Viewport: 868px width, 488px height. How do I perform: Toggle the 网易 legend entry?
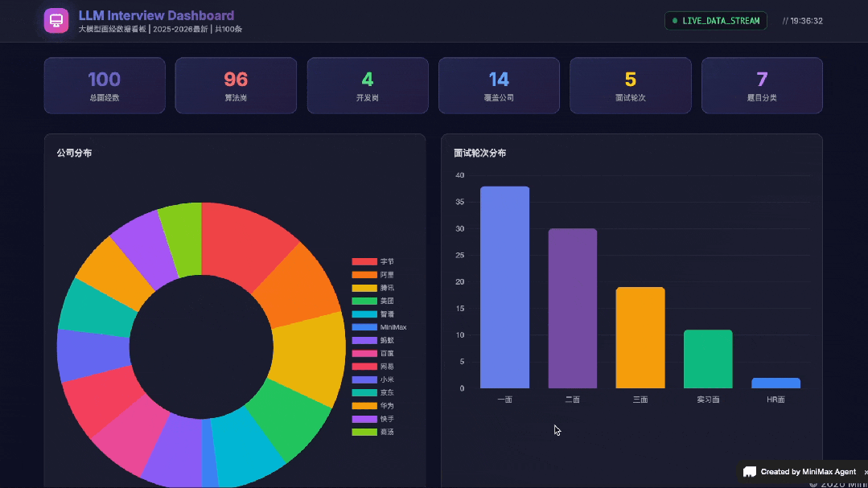373,367
